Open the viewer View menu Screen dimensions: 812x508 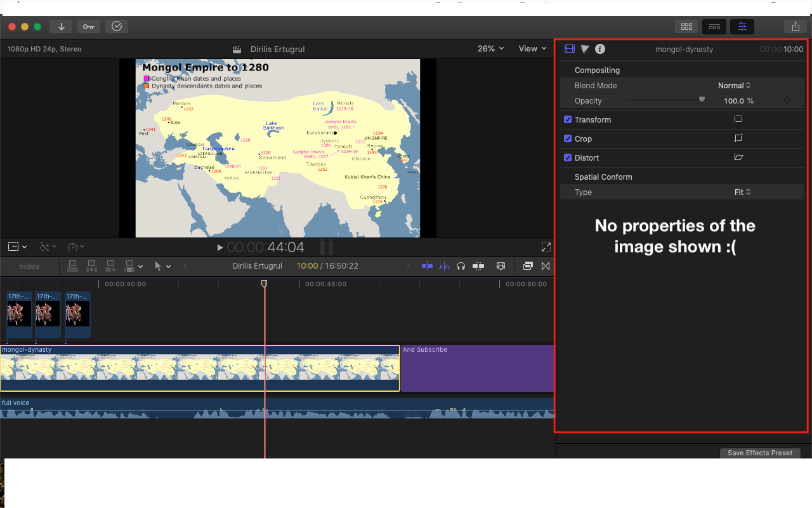pyautogui.click(x=532, y=49)
